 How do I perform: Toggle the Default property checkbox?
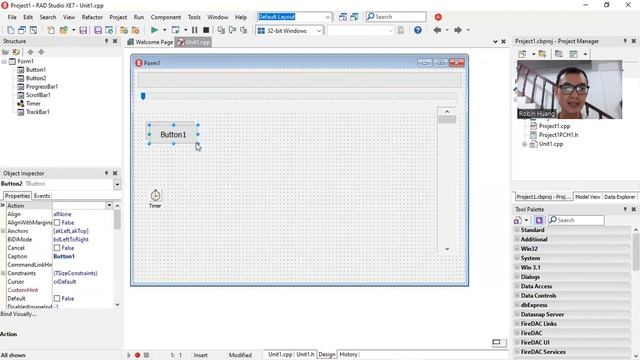coord(57,298)
